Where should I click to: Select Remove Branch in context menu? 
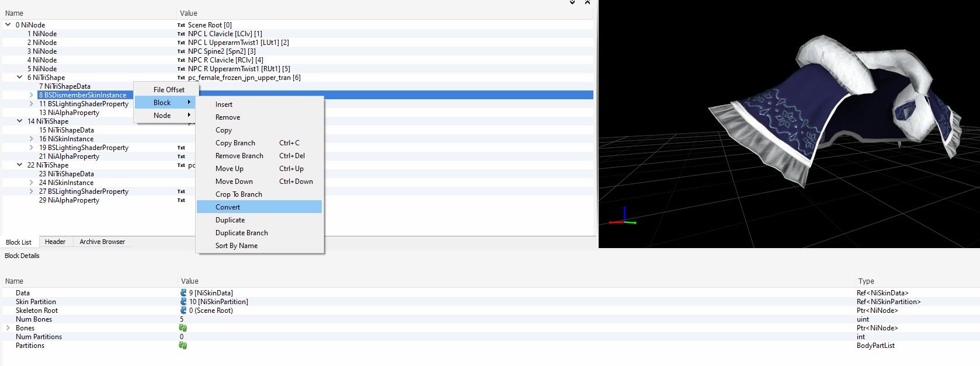[x=239, y=156]
